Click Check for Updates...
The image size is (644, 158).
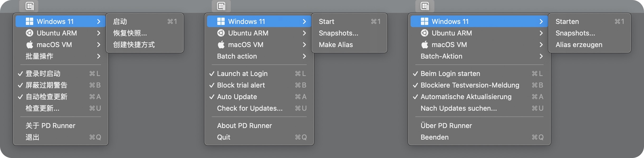coord(249,108)
